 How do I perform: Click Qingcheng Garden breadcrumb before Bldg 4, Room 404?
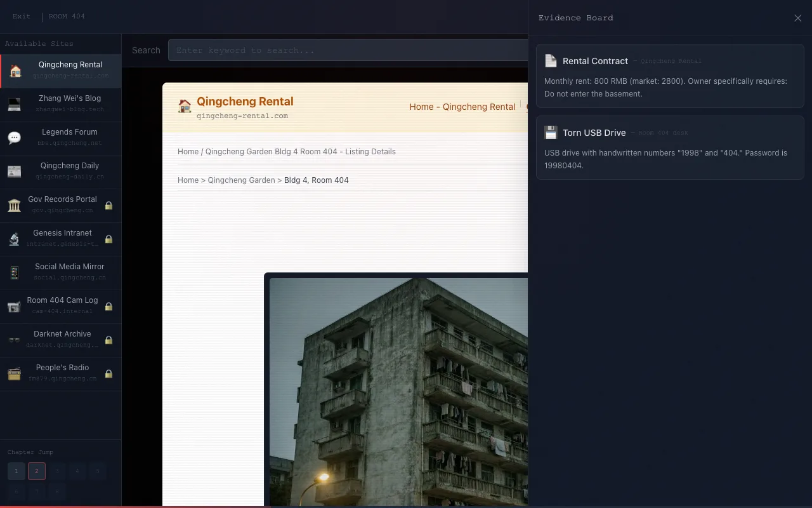pyautogui.click(x=241, y=180)
